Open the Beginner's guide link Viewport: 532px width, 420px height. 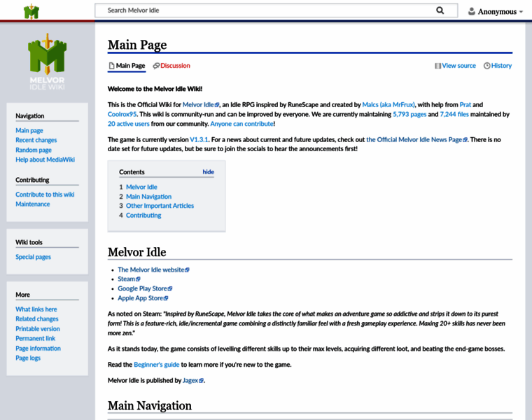[156, 365]
